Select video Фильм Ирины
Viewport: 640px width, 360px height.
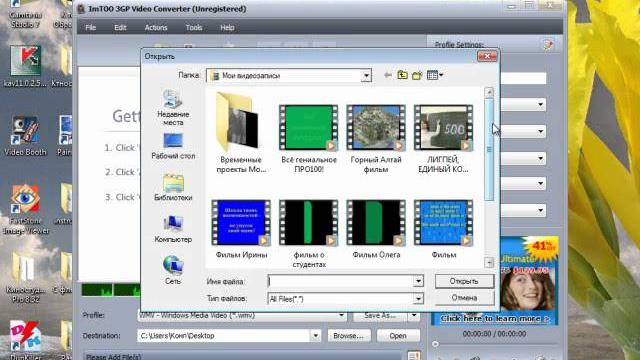241,229
